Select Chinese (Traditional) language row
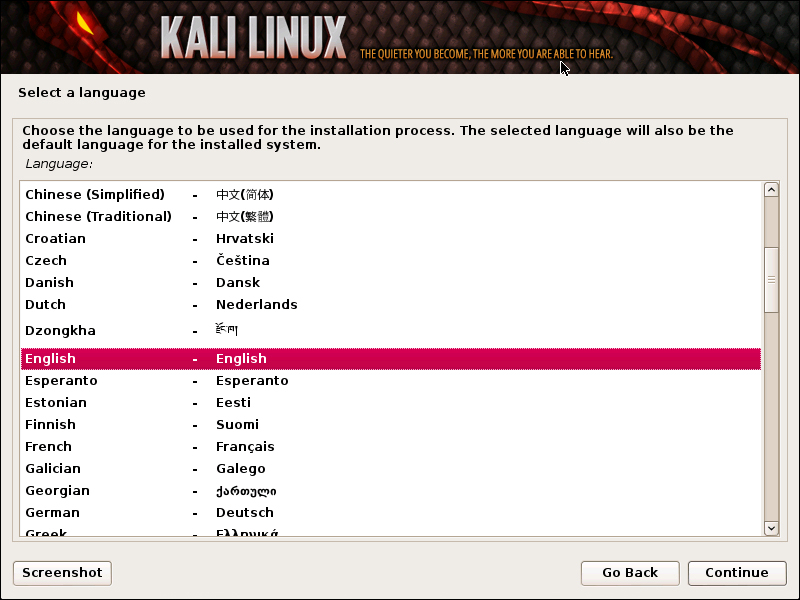The width and height of the screenshot is (800, 600). pos(391,216)
